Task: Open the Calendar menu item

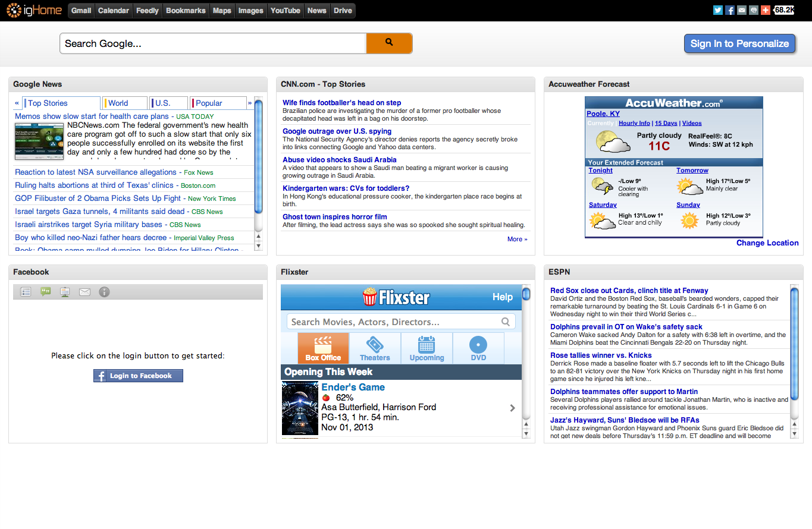Action: pos(113,10)
